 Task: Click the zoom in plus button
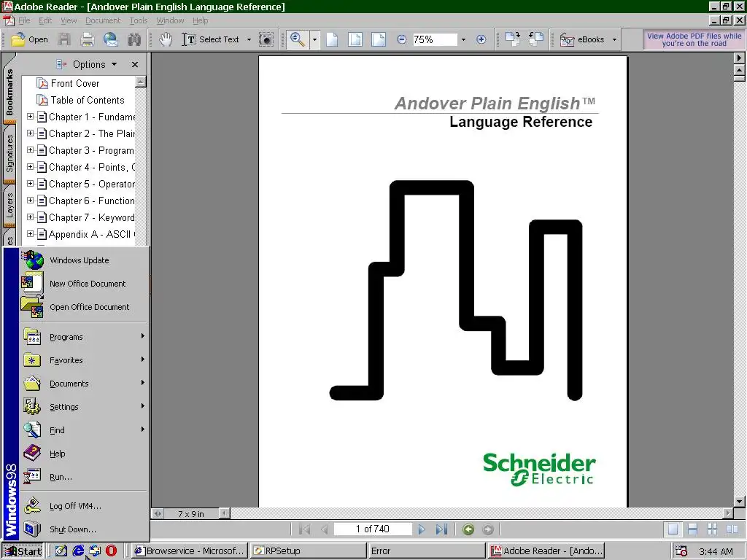tap(481, 39)
